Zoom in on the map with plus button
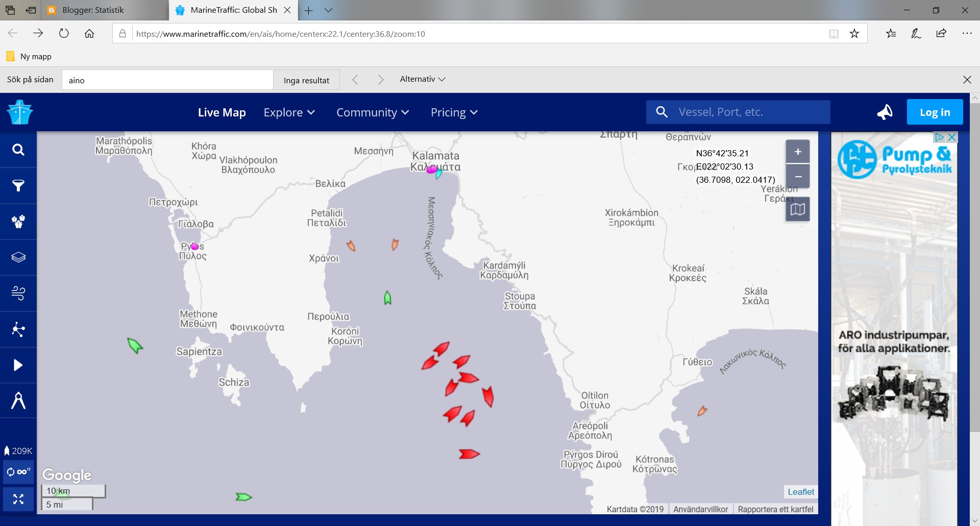Image resolution: width=980 pixels, height=526 pixels. [x=798, y=152]
